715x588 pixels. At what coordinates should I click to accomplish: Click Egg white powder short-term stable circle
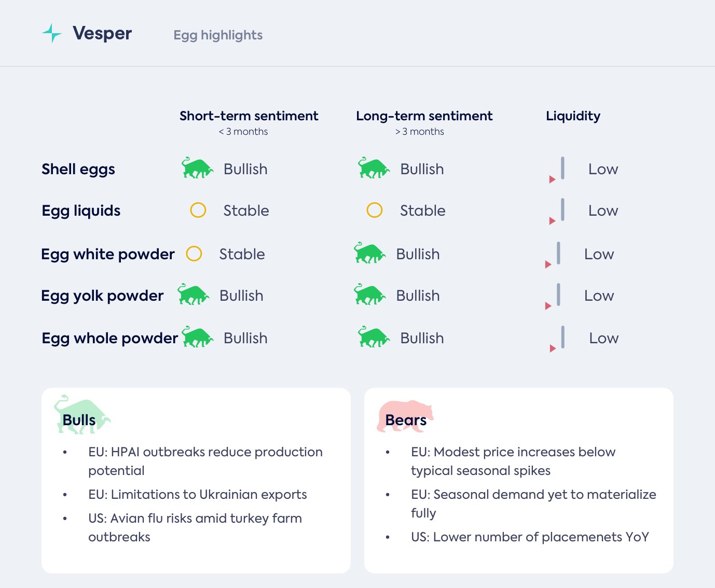click(194, 254)
